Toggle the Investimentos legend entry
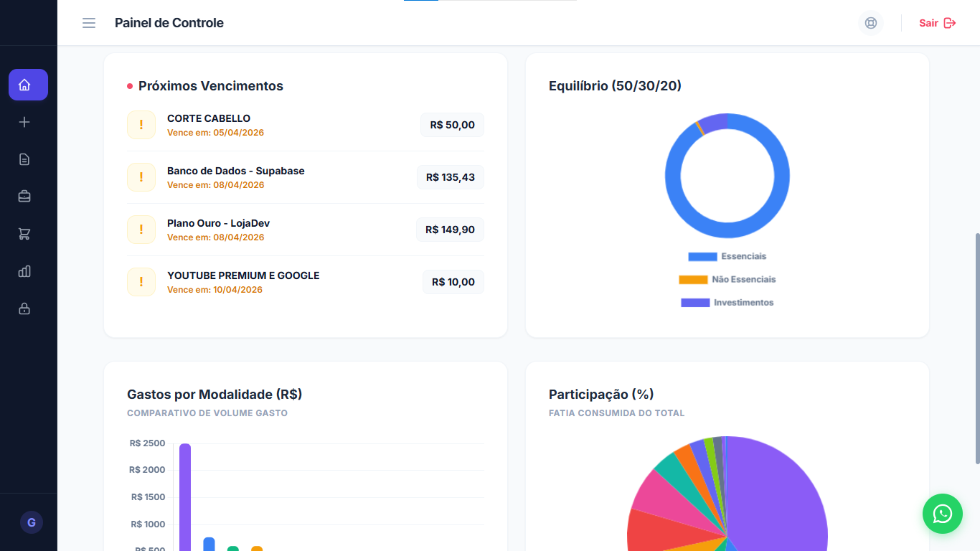Screen dimensions: 980x551 click(x=727, y=302)
